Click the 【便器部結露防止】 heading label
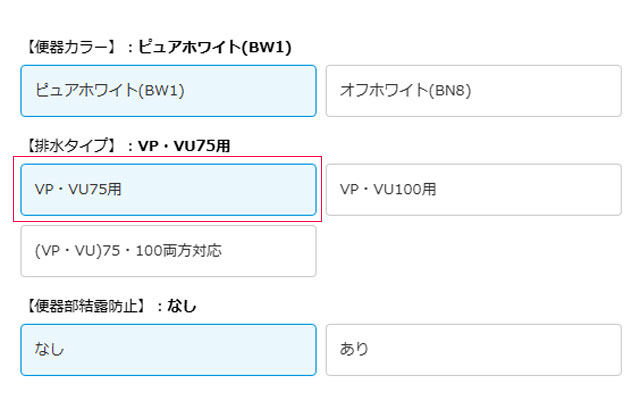 coord(84,306)
